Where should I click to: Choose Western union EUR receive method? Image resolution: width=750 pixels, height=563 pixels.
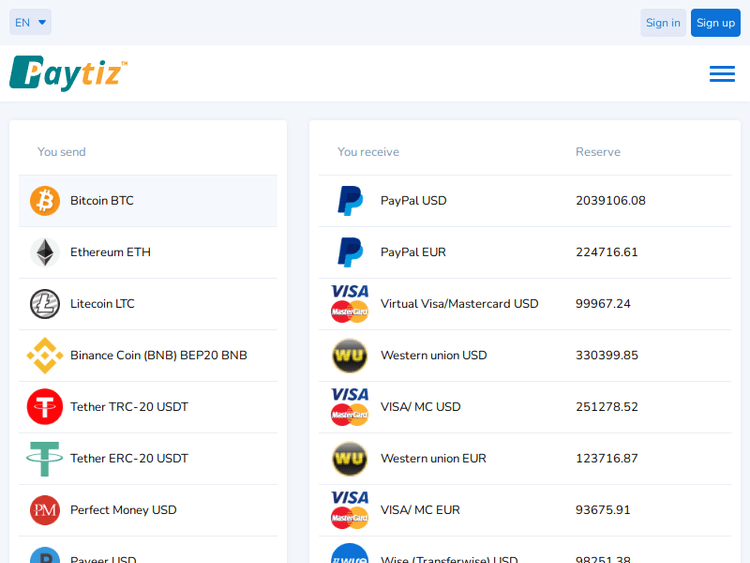pyautogui.click(x=433, y=459)
